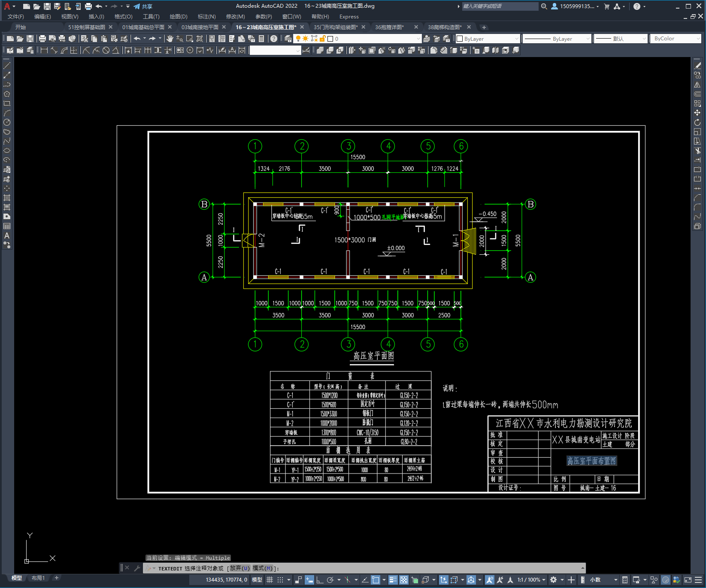Switch to the 51控制屏基础图 drawing tab

click(x=87, y=27)
